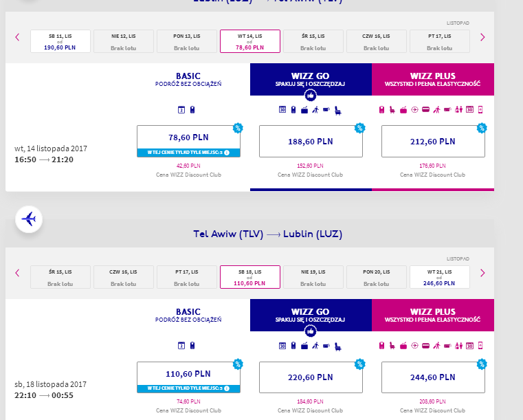Select return date NIE 19, LIS
This screenshot has width=523, height=420.
tap(313, 277)
